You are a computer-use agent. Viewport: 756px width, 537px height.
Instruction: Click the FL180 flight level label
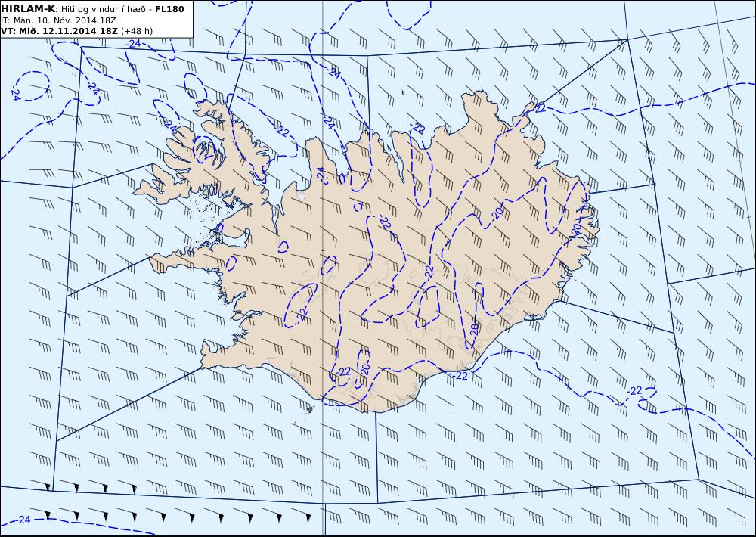point(169,9)
